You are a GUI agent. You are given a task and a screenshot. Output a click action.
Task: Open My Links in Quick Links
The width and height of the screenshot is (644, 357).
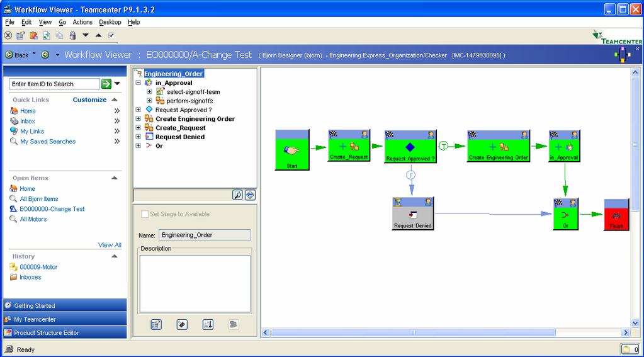[x=32, y=131]
